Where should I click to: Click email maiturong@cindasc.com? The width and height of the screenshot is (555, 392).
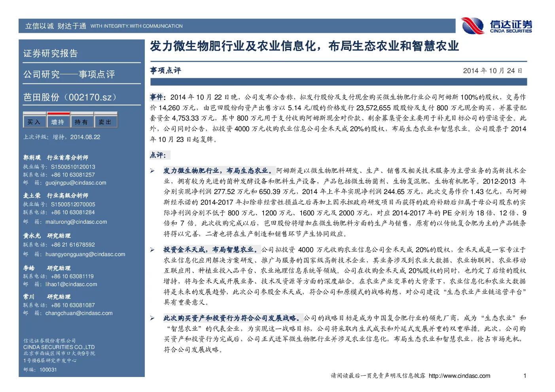[x=76, y=222]
